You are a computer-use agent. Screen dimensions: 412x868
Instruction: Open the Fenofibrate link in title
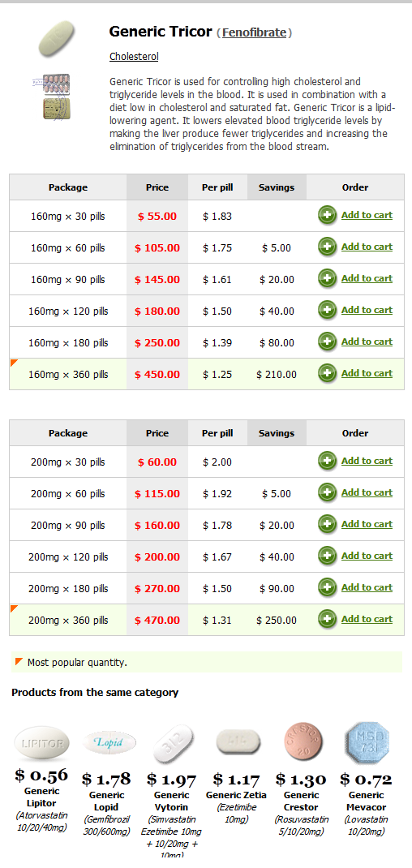tap(254, 32)
